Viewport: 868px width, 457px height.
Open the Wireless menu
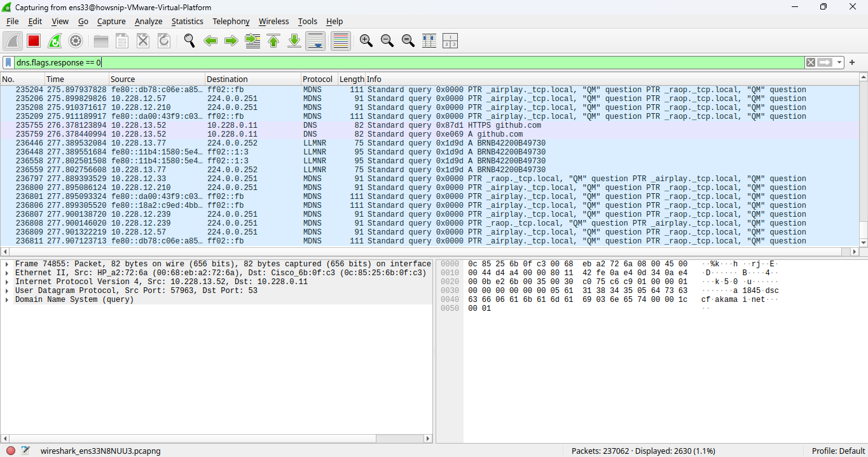[273, 22]
